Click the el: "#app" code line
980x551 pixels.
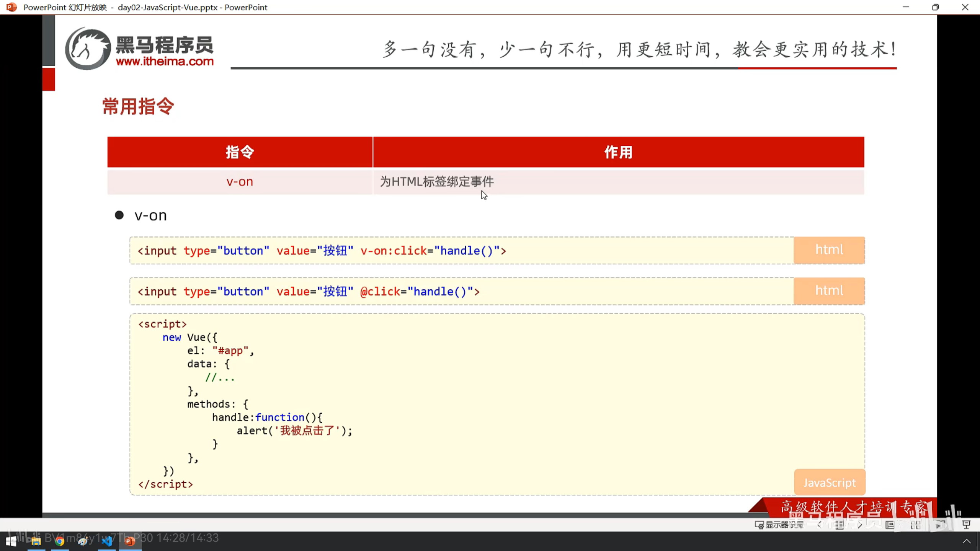(x=221, y=351)
